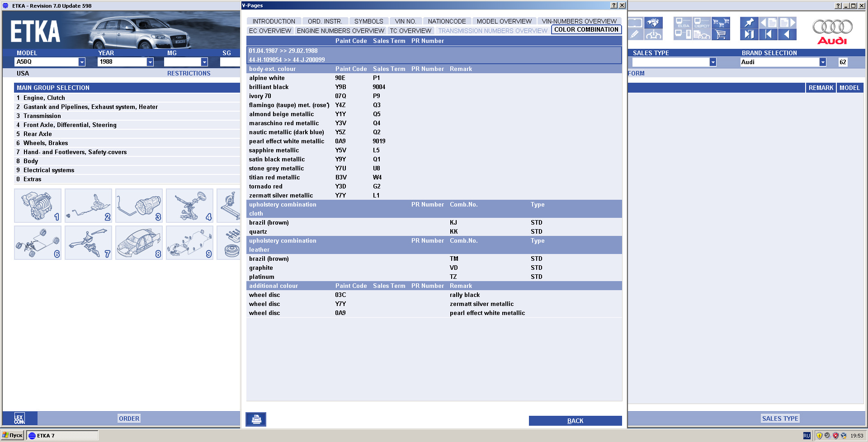This screenshot has height=442, width=868.
Task: Open the Body group thumbnail 8
Action: [139, 243]
